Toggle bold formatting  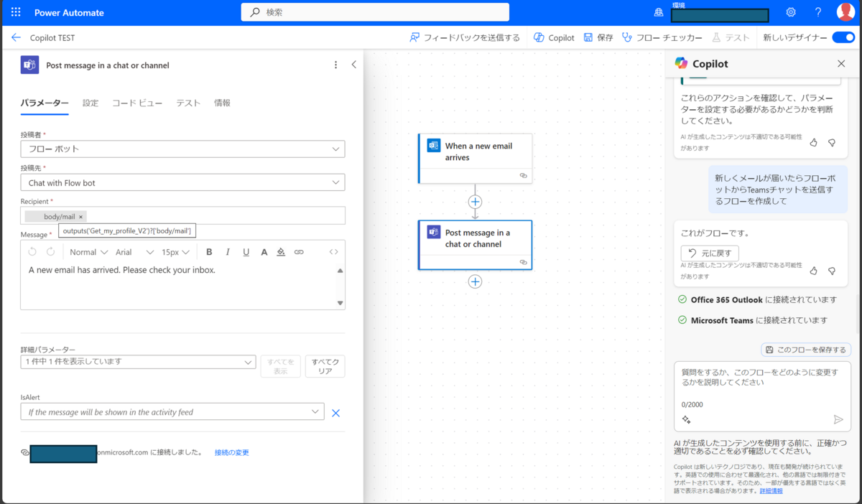click(x=209, y=252)
